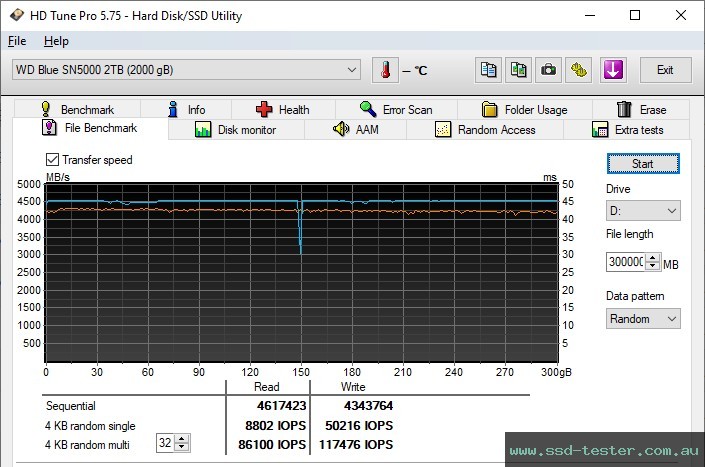Screen dimensions: 705x467
Task: Save screenshot with the camera icon
Action: point(549,70)
